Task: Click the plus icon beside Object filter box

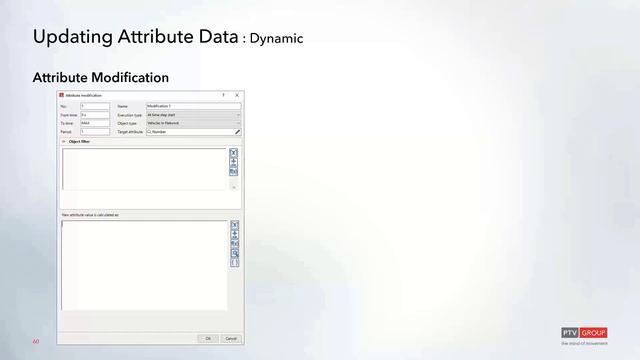Action: [x=233, y=162]
